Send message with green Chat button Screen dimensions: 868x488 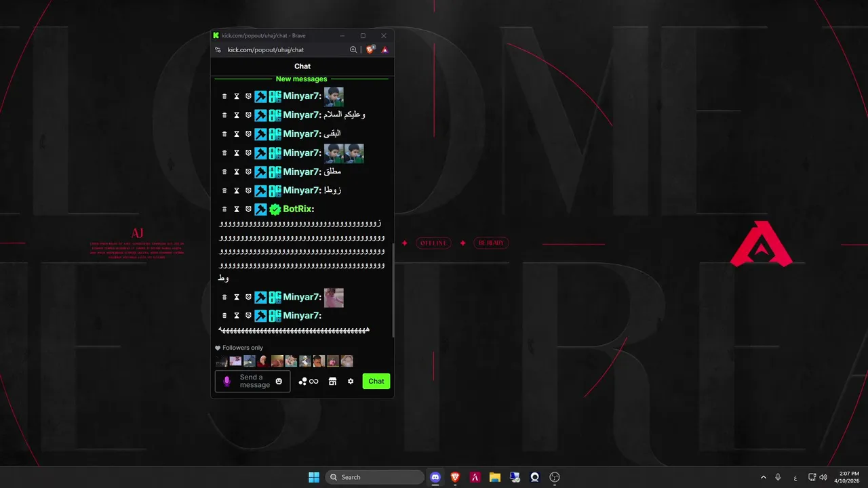pos(376,381)
